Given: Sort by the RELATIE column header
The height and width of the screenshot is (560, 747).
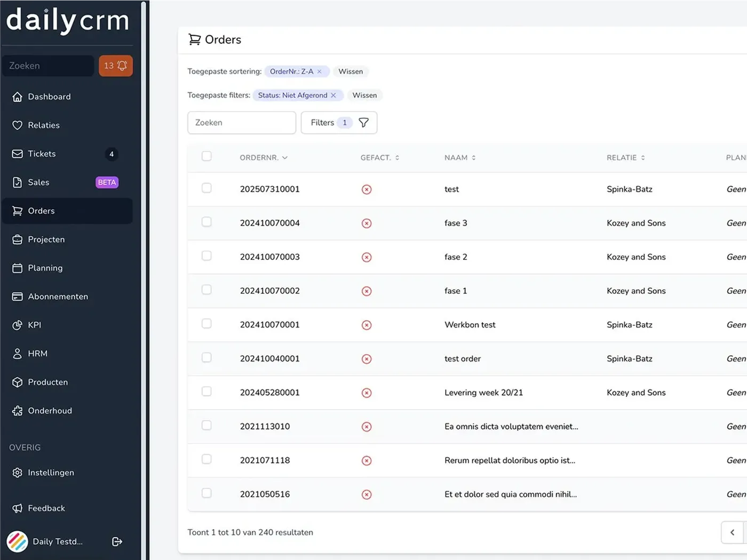Looking at the screenshot, I should [626, 158].
